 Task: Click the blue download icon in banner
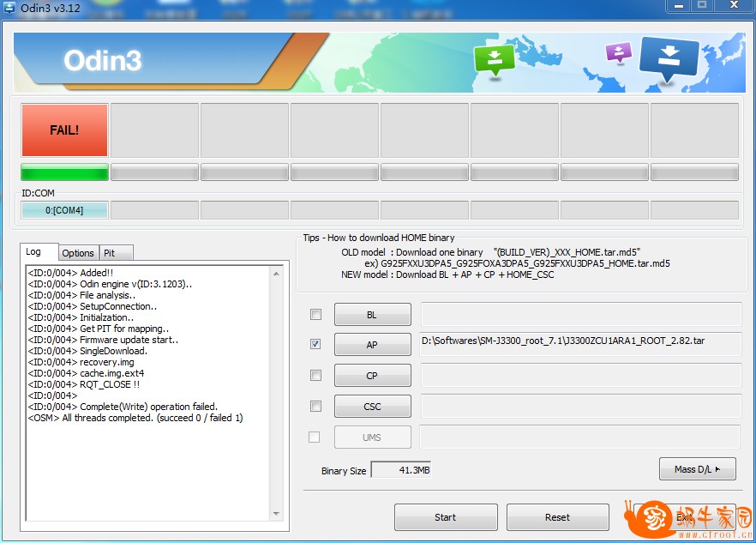[669, 59]
